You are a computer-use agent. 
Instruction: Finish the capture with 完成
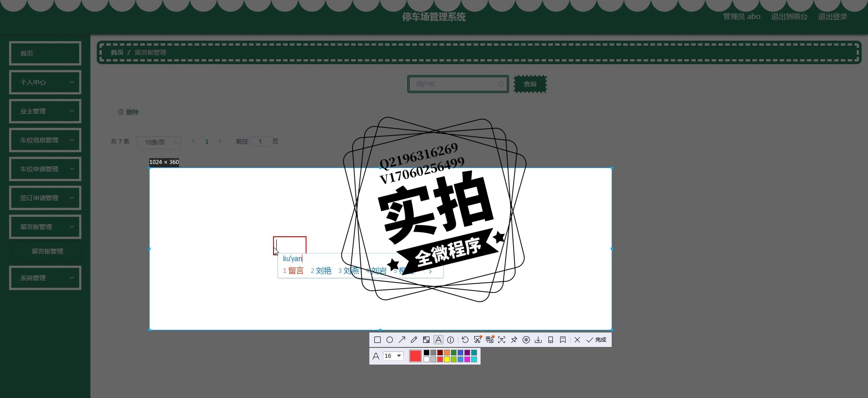coord(596,340)
